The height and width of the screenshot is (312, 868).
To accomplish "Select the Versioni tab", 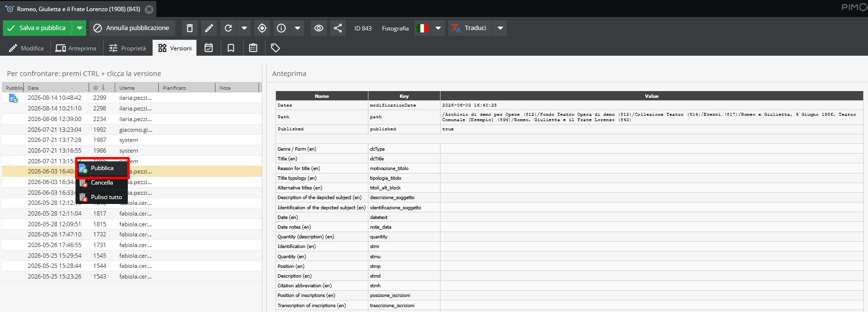I will point(175,48).
